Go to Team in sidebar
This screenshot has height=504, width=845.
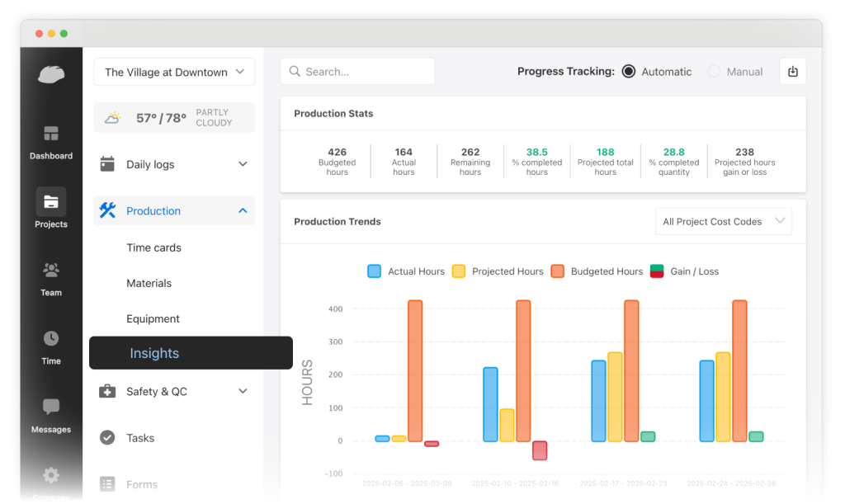point(51,270)
